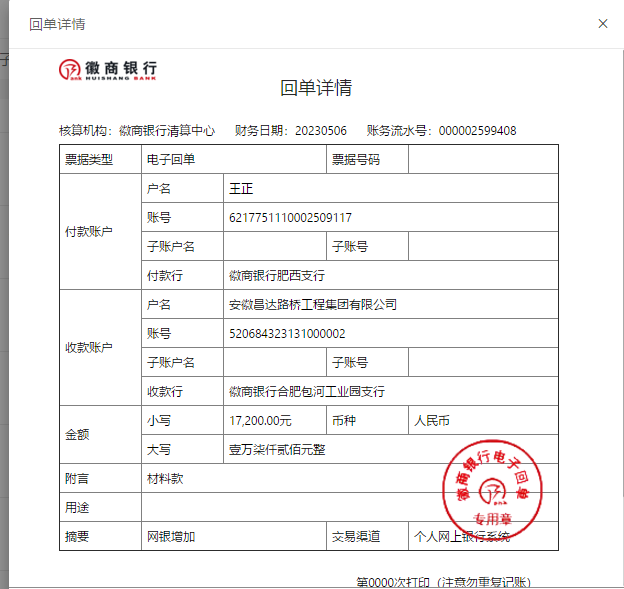Viewport: 624px width, 589px height.
Task: Click the 徽商银行合肥包河工业园支行 payee bank cell
Action: [306, 391]
